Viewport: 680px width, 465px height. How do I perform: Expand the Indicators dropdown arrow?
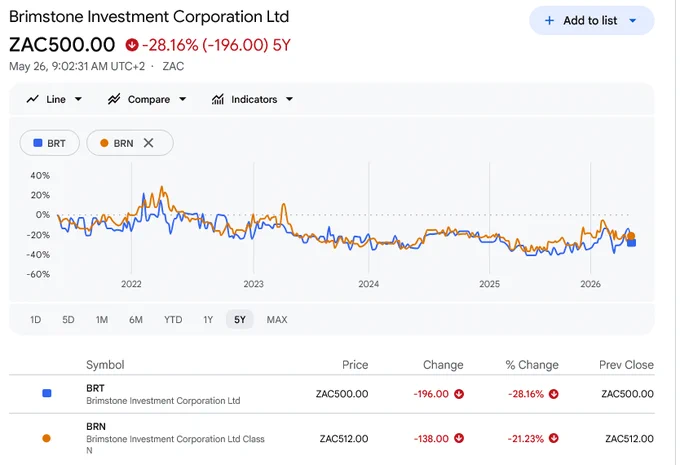289,99
